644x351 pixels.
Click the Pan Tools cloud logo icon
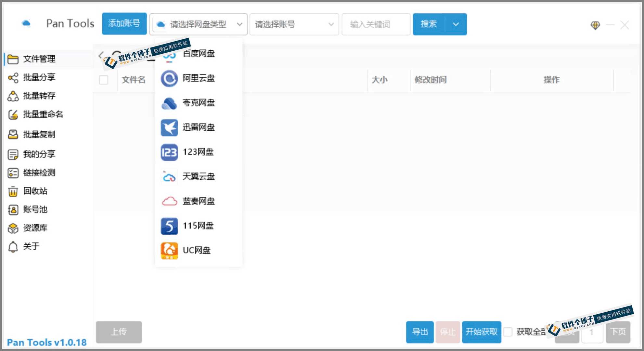click(x=26, y=24)
